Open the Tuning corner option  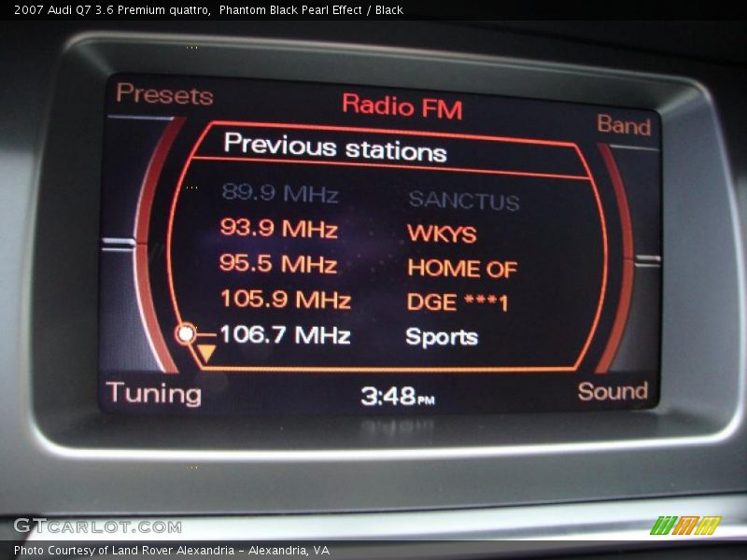point(153,394)
